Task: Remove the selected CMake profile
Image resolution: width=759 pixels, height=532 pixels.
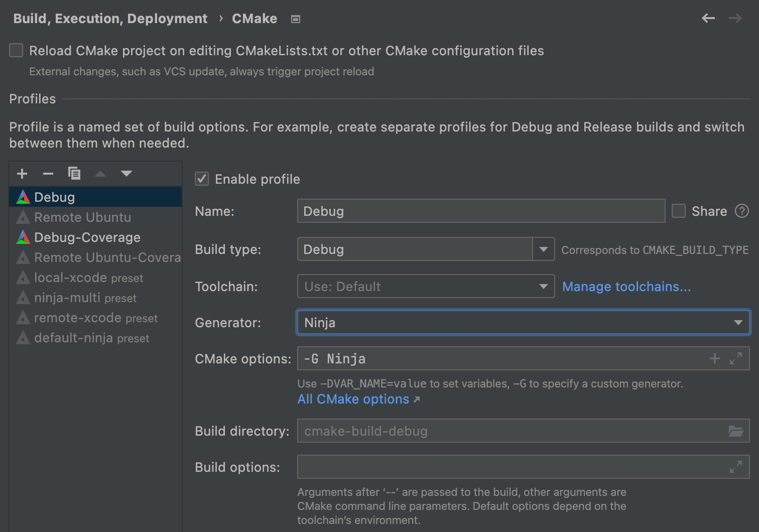Action: click(x=48, y=174)
